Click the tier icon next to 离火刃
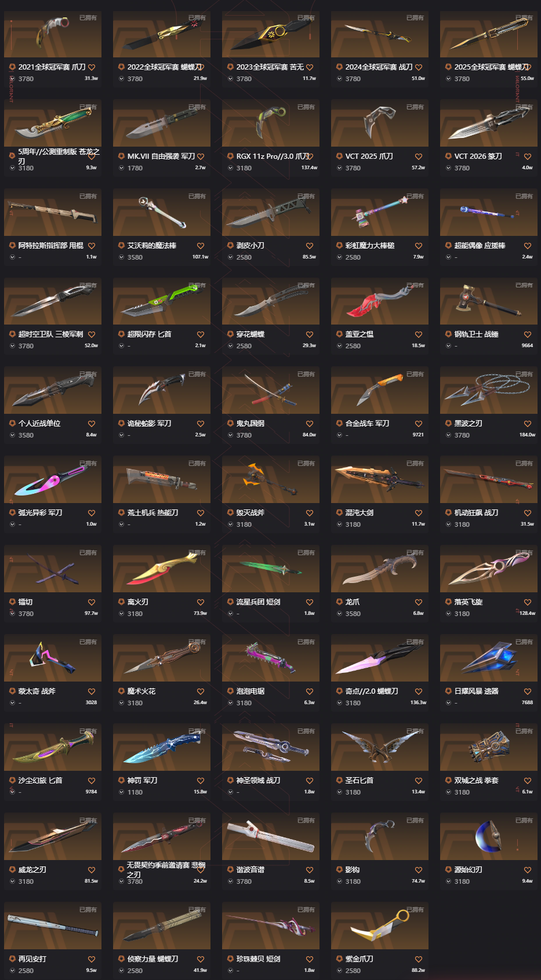 coord(121,602)
